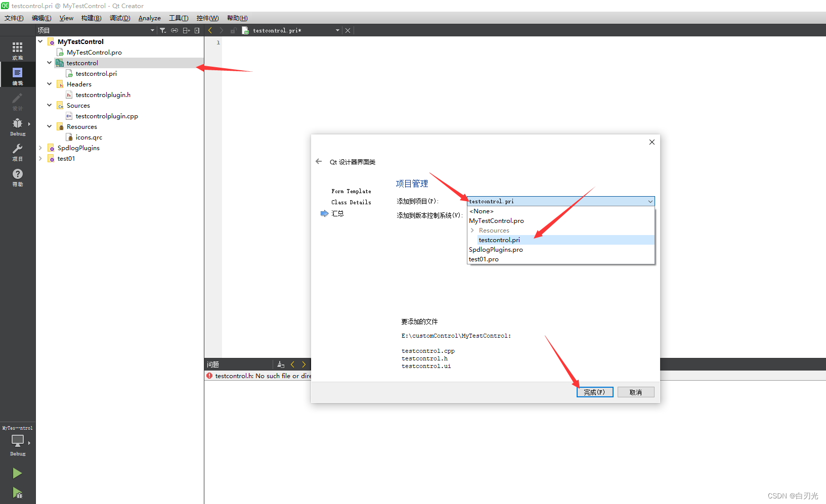The width and height of the screenshot is (826, 504).
Task: Click the 取消 cancel button
Action: 636,392
